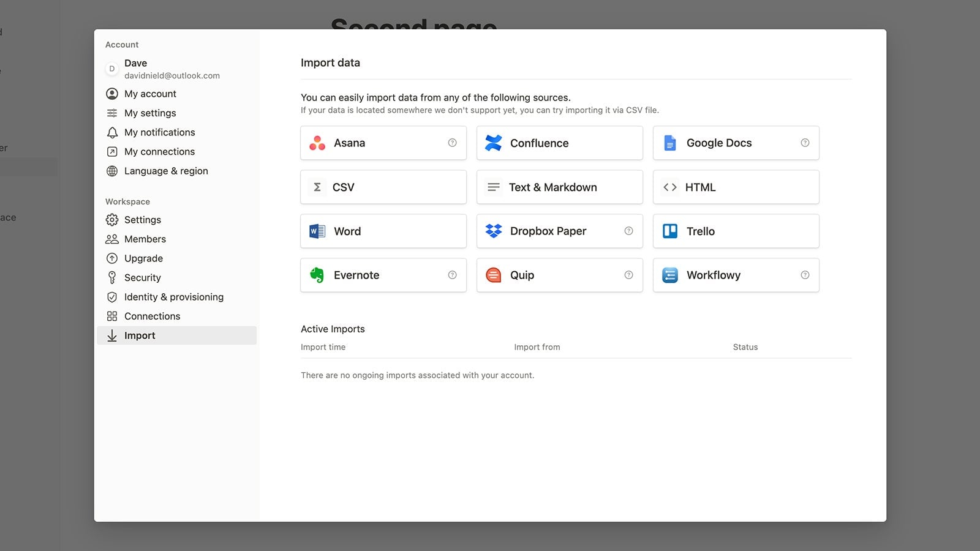Click the Security key icon
The width and height of the screenshot is (980, 551).
[x=112, y=278]
